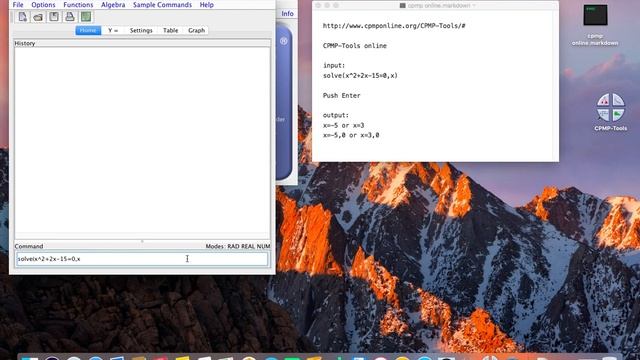Click the cpmponline.org URL in text window
640x360 pixels.
[394, 26]
